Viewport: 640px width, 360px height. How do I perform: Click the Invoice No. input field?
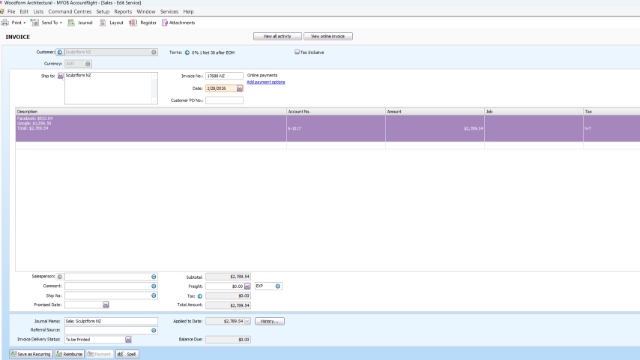point(224,76)
